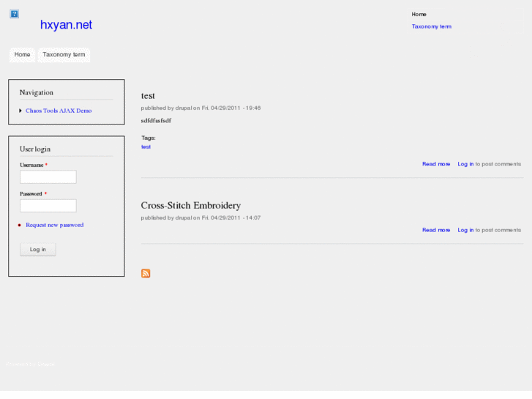This screenshot has height=399, width=532.
Task: Open Cross-Stitch Embroidery article title
Action: (x=191, y=206)
